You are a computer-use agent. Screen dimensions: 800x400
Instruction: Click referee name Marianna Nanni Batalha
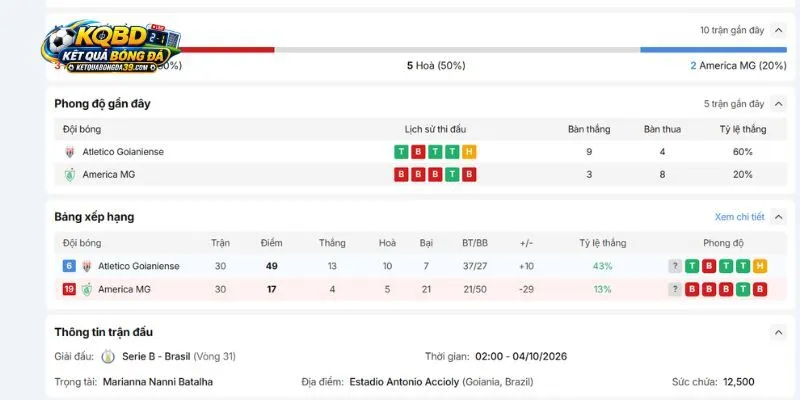(x=158, y=382)
